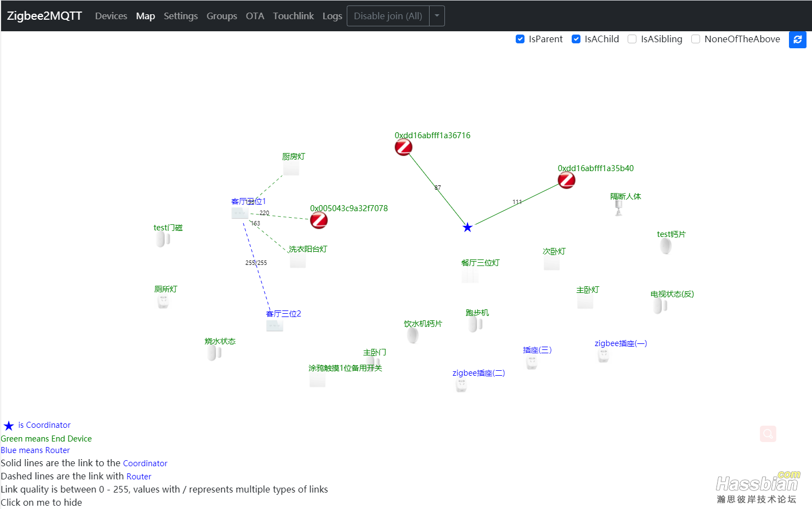Image resolution: width=812 pixels, height=509 pixels.
Task: Click the Disable join (All) button
Action: 388,16
